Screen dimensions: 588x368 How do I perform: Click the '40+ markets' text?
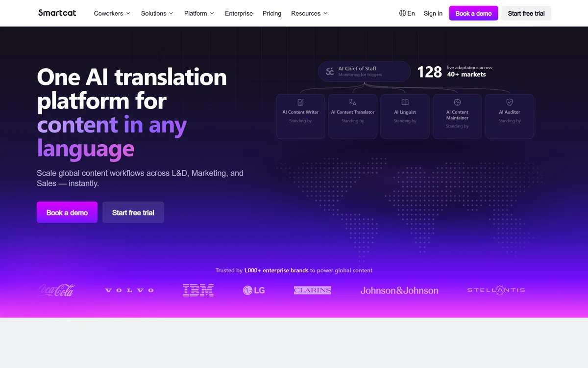[466, 75]
